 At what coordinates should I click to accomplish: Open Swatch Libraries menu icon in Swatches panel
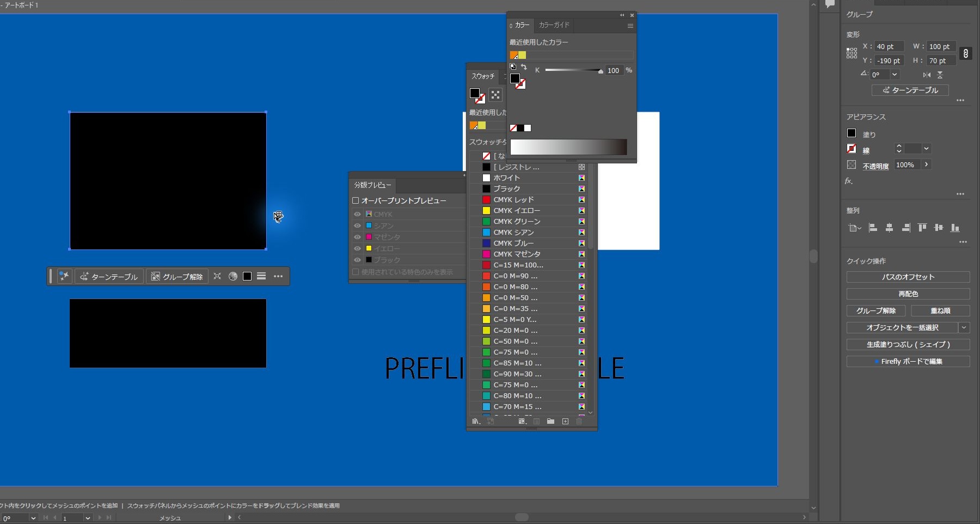(x=476, y=422)
